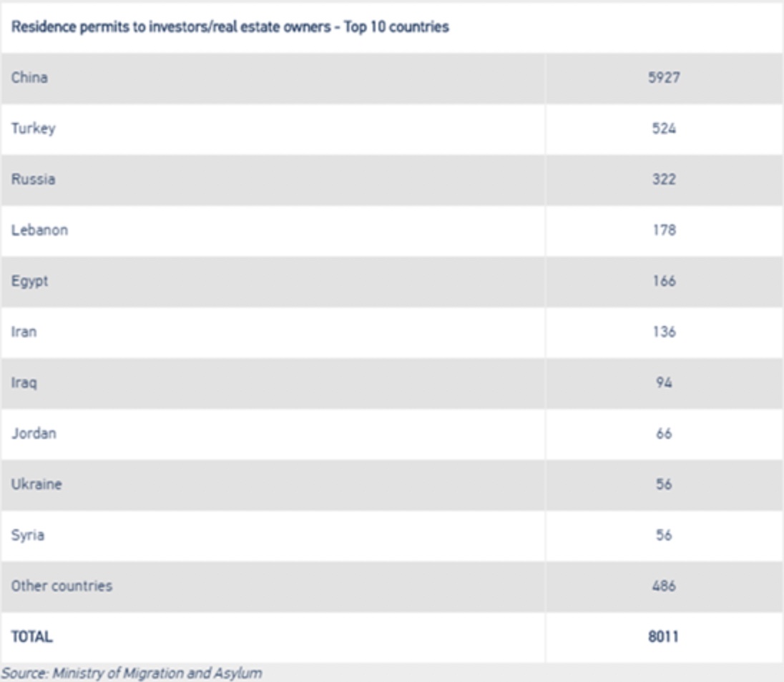Select the Iraq row label

tap(24, 383)
